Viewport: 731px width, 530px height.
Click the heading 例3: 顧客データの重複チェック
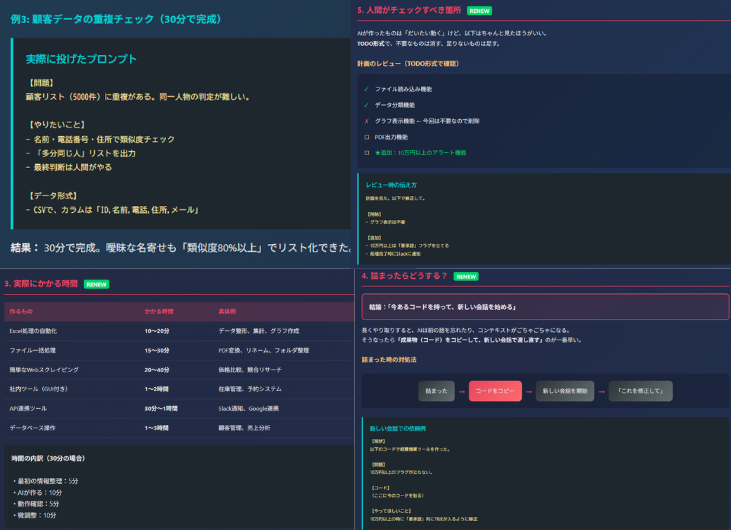[116, 19]
